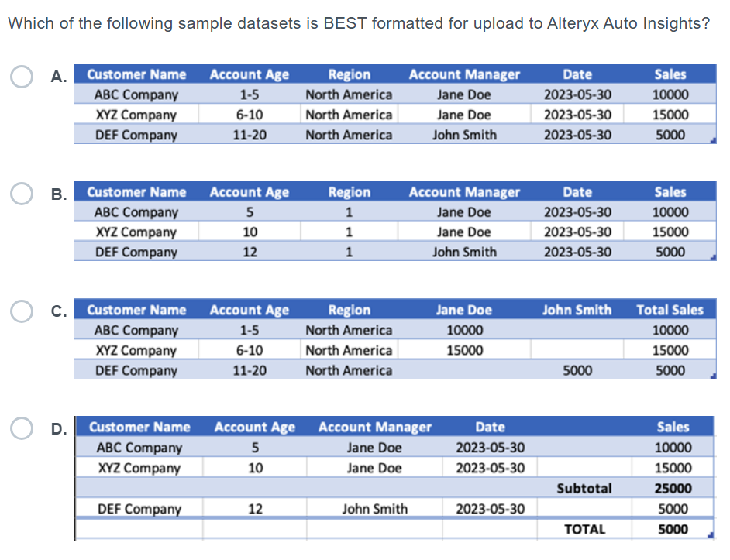
Task: Select the ABC Company cell in table A
Action: [135, 94]
